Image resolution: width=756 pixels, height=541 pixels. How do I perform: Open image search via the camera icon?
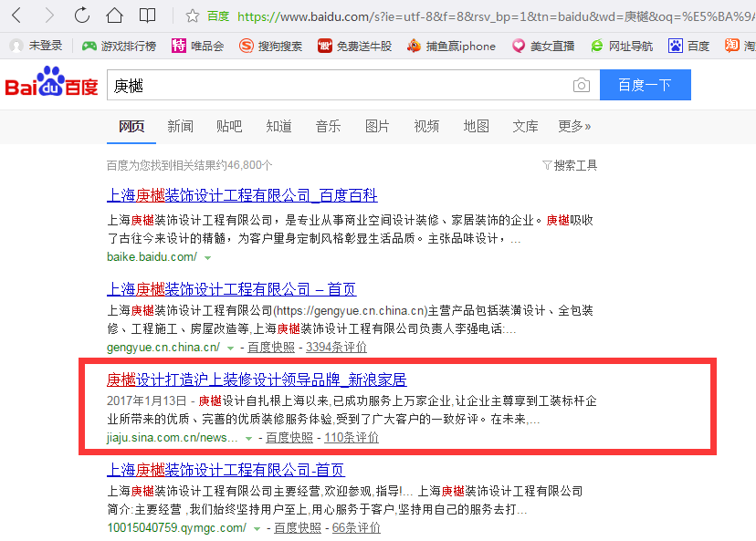click(x=582, y=85)
